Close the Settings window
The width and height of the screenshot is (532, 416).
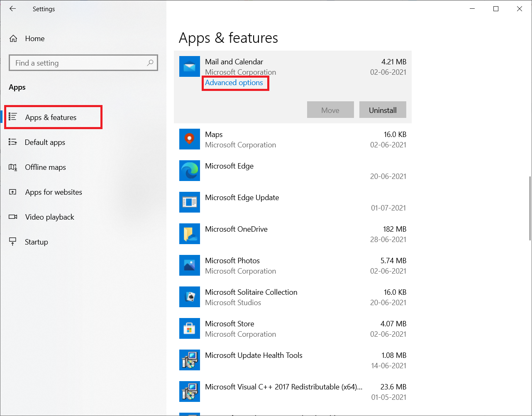pos(520,9)
